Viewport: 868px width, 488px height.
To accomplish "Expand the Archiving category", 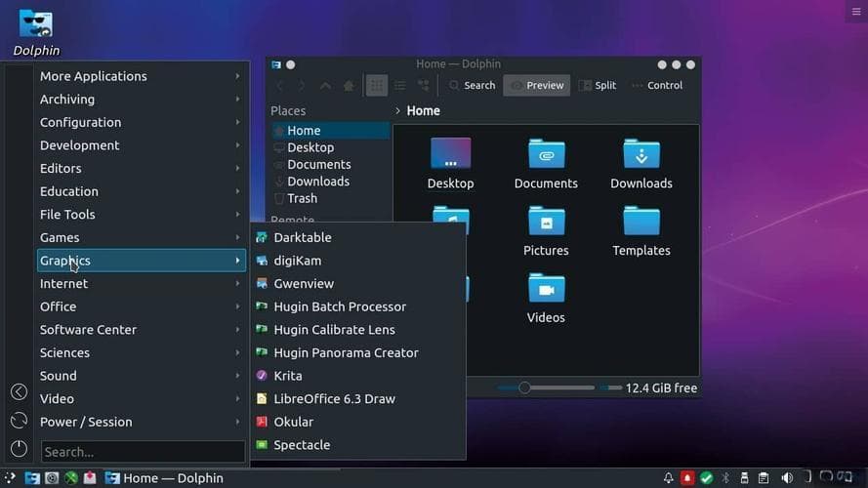I will [142, 100].
